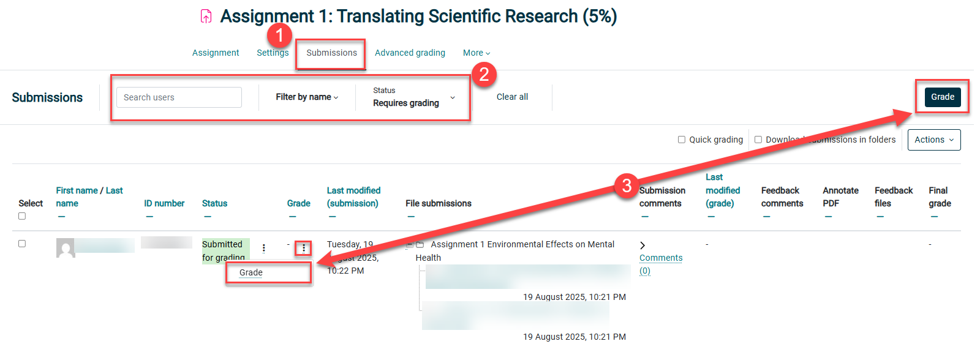The width and height of the screenshot is (980, 363).
Task: Expand submission comments with the chevron arrow
Action: pyautogui.click(x=643, y=245)
